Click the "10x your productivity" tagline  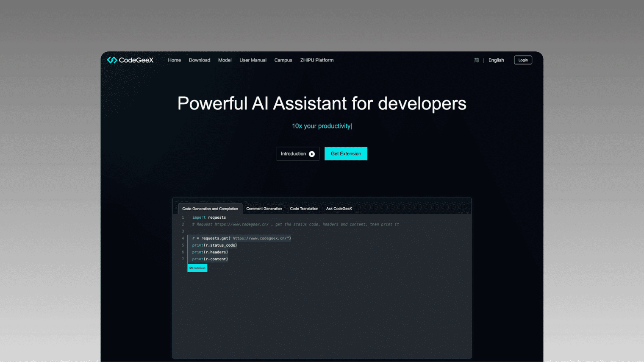click(x=321, y=126)
